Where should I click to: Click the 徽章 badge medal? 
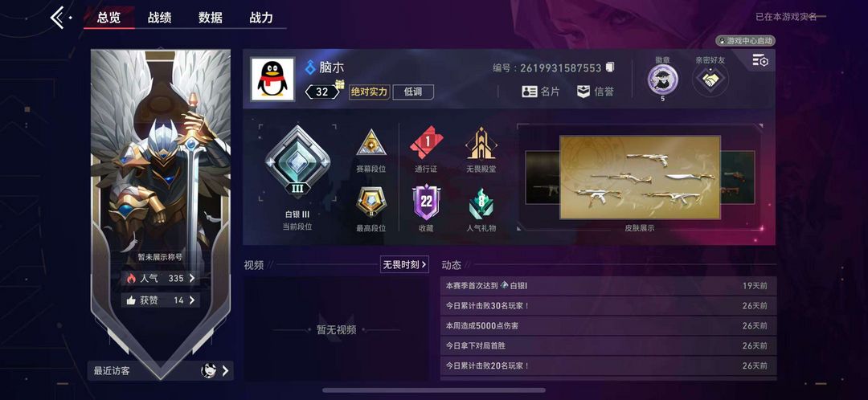tap(662, 80)
